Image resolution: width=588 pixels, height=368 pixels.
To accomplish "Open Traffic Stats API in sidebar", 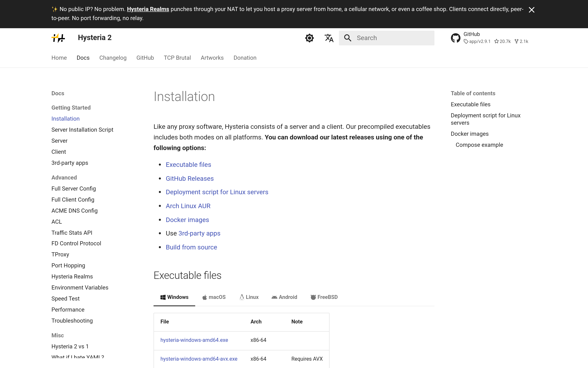I will tap(72, 233).
